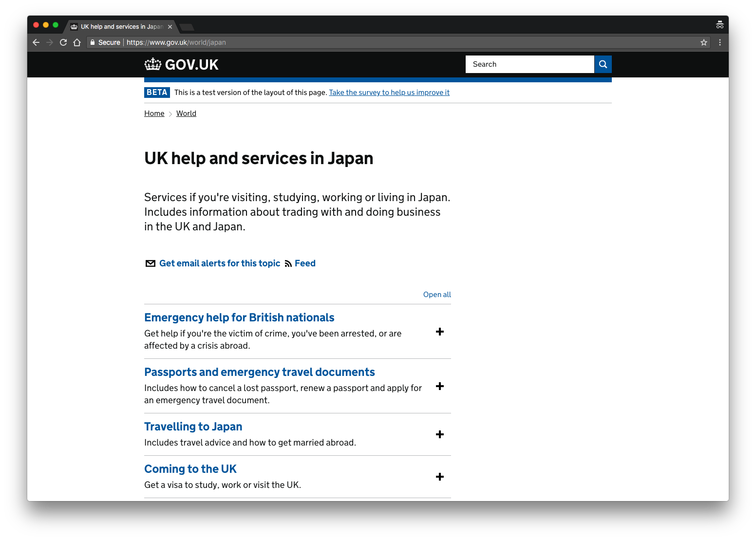The width and height of the screenshot is (756, 540).
Task: Bookmark page with star icon
Action: [x=704, y=42]
